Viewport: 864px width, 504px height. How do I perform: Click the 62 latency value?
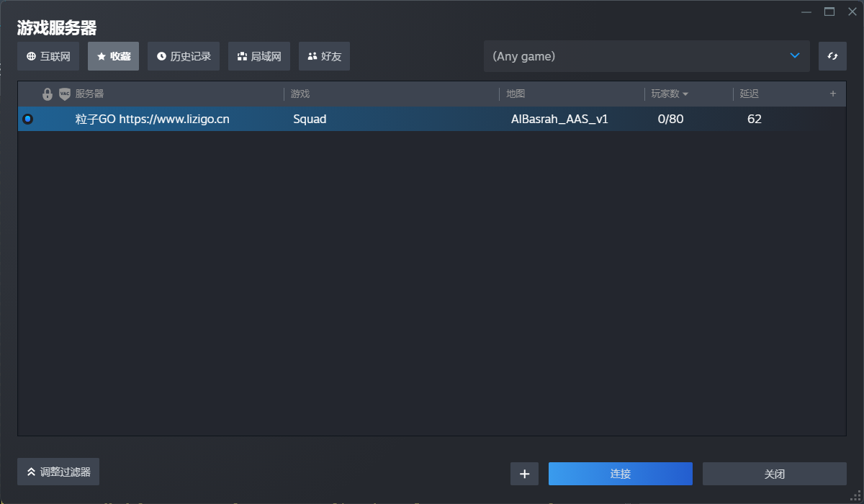click(x=755, y=120)
